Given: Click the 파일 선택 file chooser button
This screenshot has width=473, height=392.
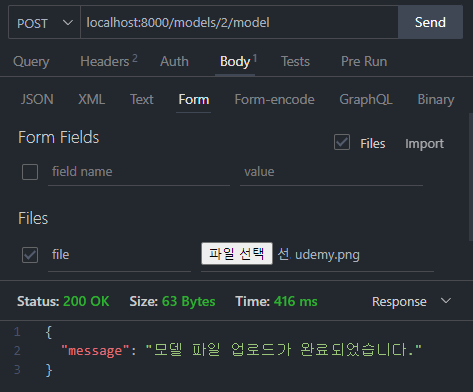Looking at the screenshot, I should point(237,254).
